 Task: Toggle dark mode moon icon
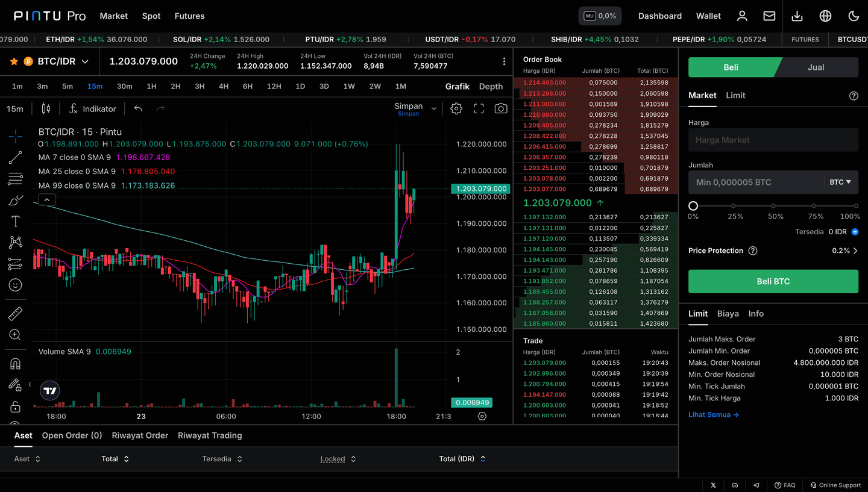coord(854,16)
